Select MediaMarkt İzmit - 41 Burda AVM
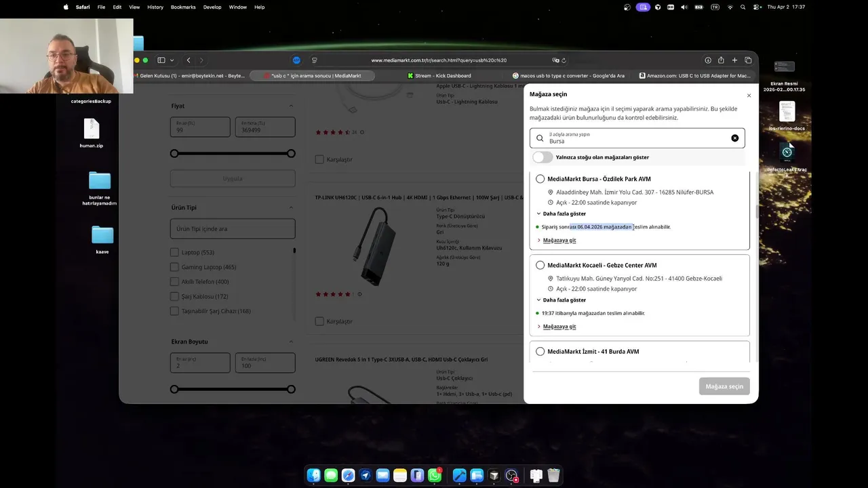The width and height of the screenshot is (868, 488). coord(540,351)
